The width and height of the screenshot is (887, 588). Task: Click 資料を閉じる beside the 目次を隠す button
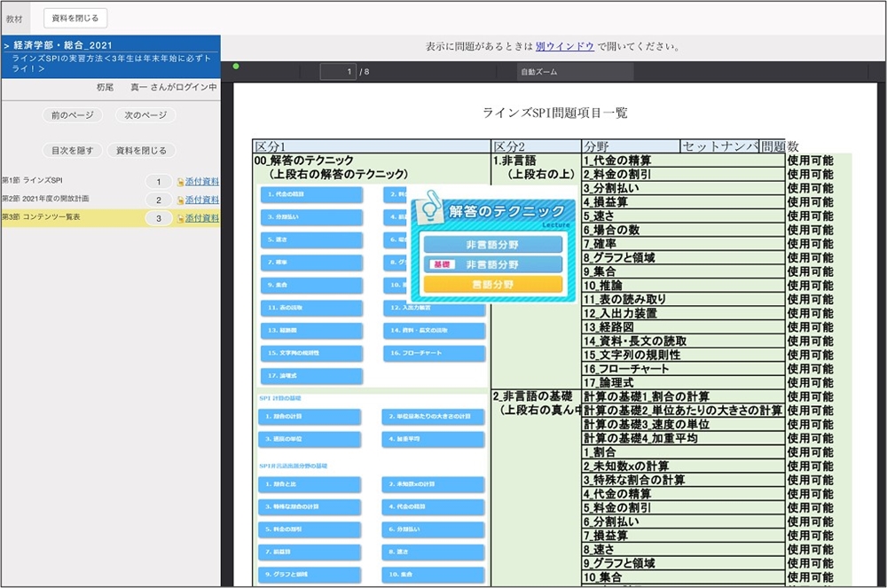click(x=141, y=151)
